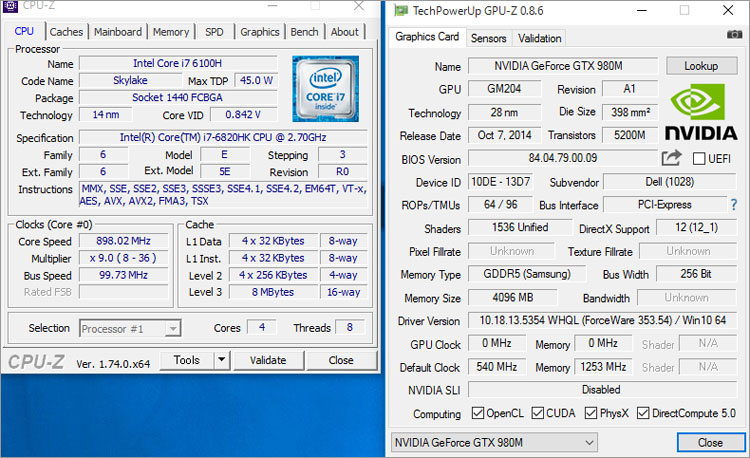Viewport: 750px width, 458px height.
Task: Click the Die Size value 398 mm²
Action: coord(630,112)
